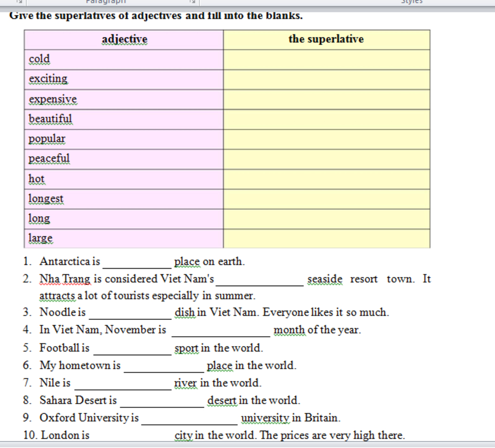Click the word 'expensive' in the table
Viewport: 495px width, 448px height.
[x=53, y=99]
